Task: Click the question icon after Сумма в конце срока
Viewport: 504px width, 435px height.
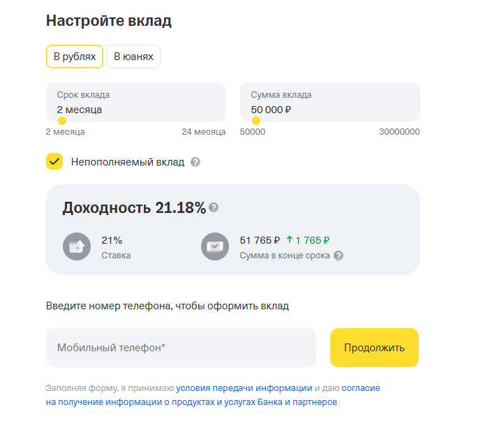Action: pyautogui.click(x=339, y=256)
